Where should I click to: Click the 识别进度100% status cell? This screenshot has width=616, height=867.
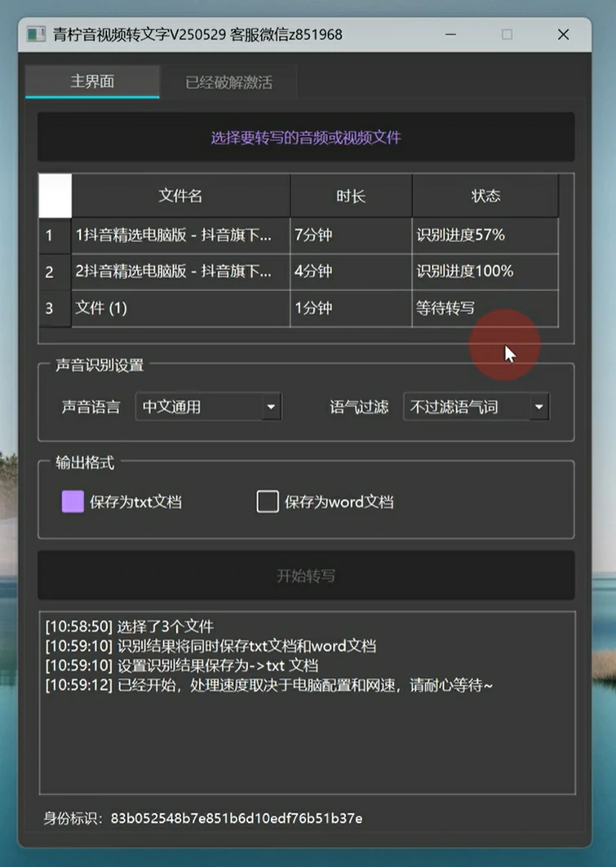point(485,272)
